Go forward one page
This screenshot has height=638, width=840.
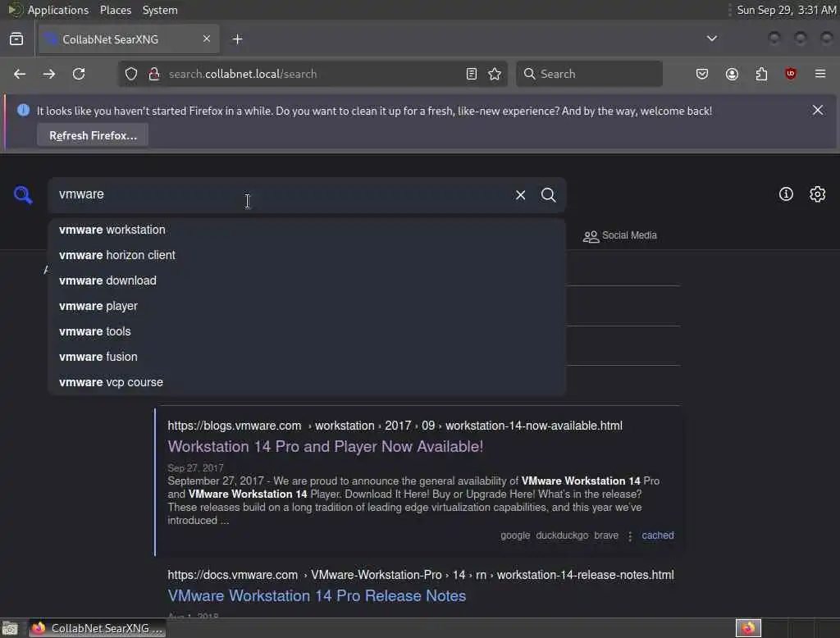49,74
